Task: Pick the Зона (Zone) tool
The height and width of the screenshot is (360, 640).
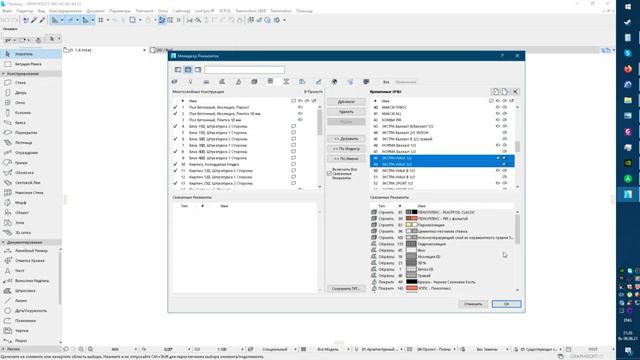Action: click(31, 222)
